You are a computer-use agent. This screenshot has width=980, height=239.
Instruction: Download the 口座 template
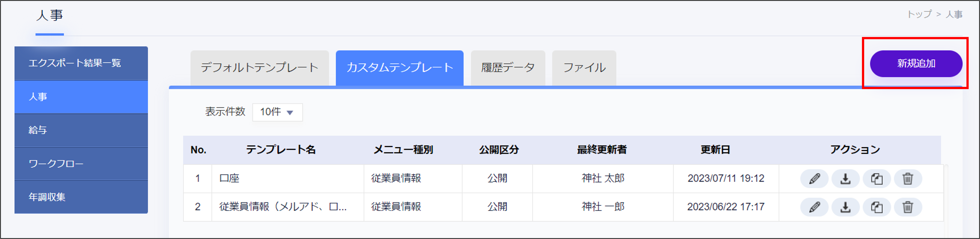pos(845,178)
